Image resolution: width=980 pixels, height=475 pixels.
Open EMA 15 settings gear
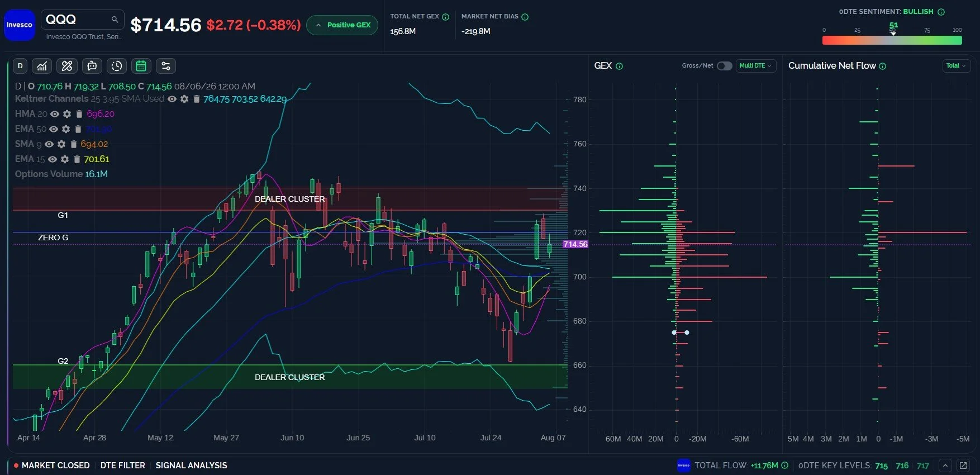pyautogui.click(x=65, y=159)
